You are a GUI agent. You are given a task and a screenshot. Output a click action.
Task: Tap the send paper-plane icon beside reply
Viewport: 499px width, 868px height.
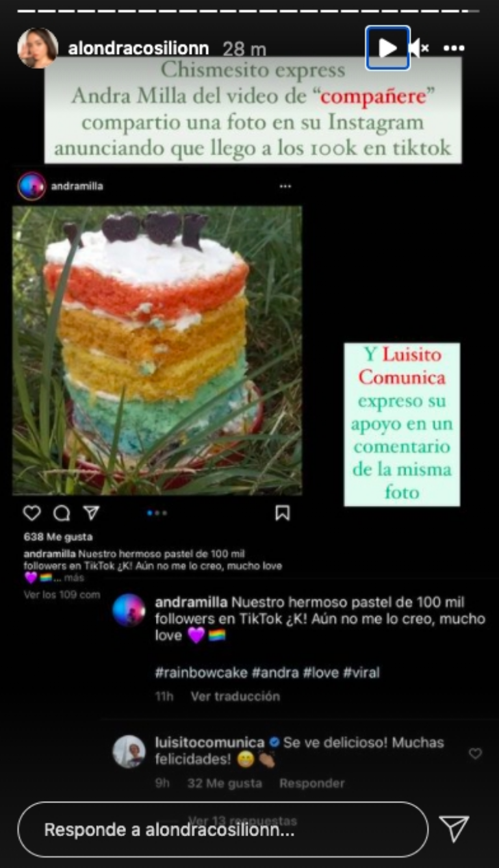coord(454,829)
